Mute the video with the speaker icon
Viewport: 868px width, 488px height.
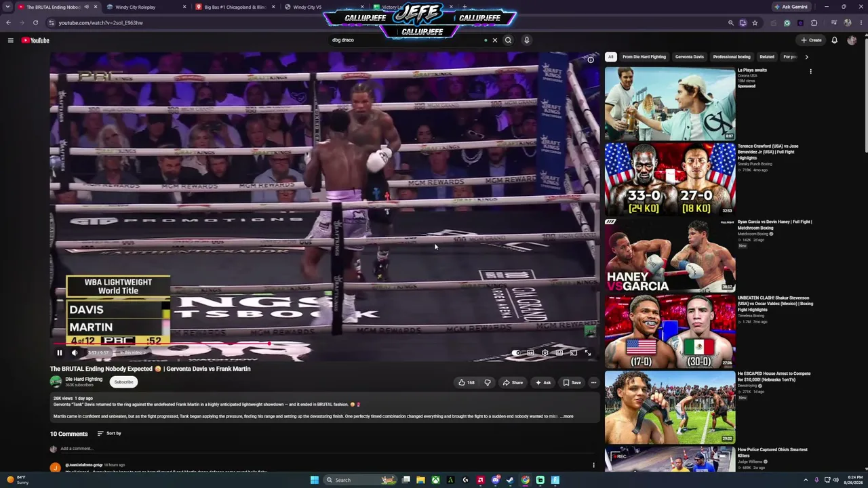pos(75,352)
